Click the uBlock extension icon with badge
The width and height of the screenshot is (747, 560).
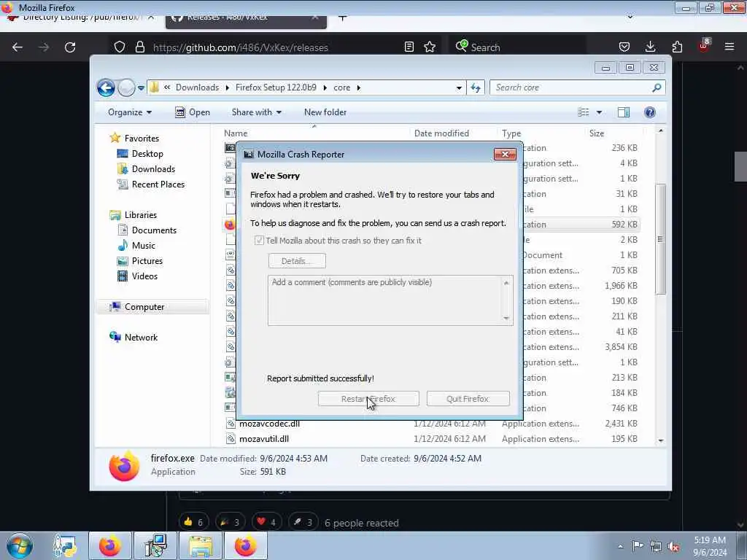click(x=704, y=46)
